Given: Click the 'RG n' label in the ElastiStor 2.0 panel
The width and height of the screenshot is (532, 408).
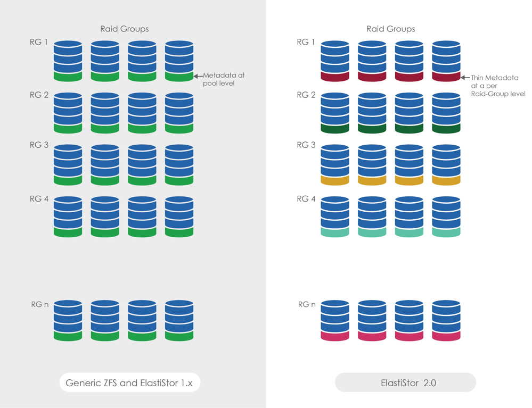Looking at the screenshot, I should [x=306, y=304].
